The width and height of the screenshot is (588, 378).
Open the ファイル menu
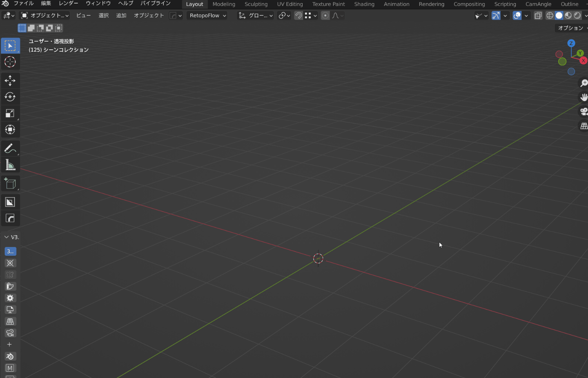click(x=24, y=4)
